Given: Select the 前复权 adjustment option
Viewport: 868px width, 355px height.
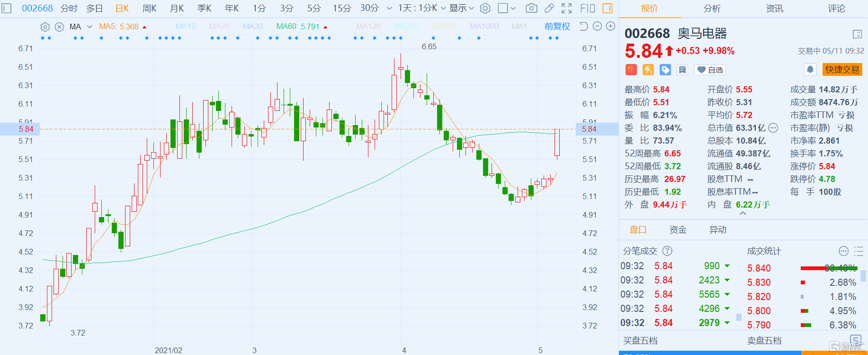Looking at the screenshot, I should 557,27.
